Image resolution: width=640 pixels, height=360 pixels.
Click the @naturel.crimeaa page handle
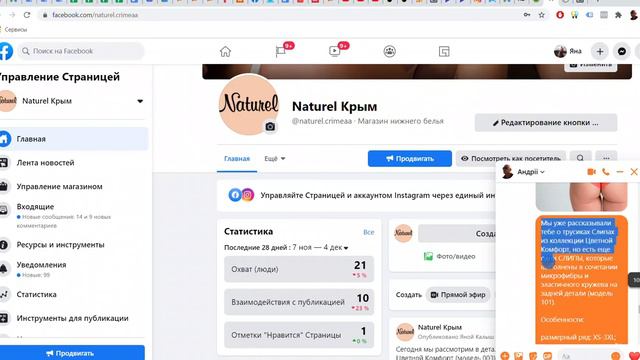coord(322,121)
